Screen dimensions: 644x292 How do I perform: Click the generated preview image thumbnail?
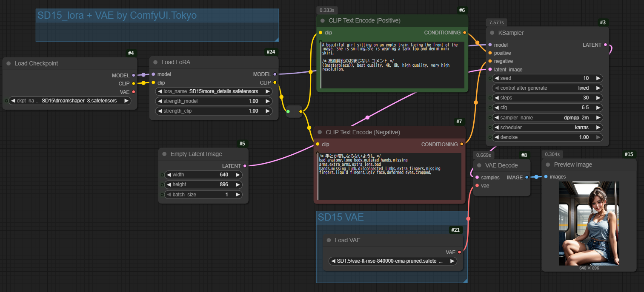589,223
